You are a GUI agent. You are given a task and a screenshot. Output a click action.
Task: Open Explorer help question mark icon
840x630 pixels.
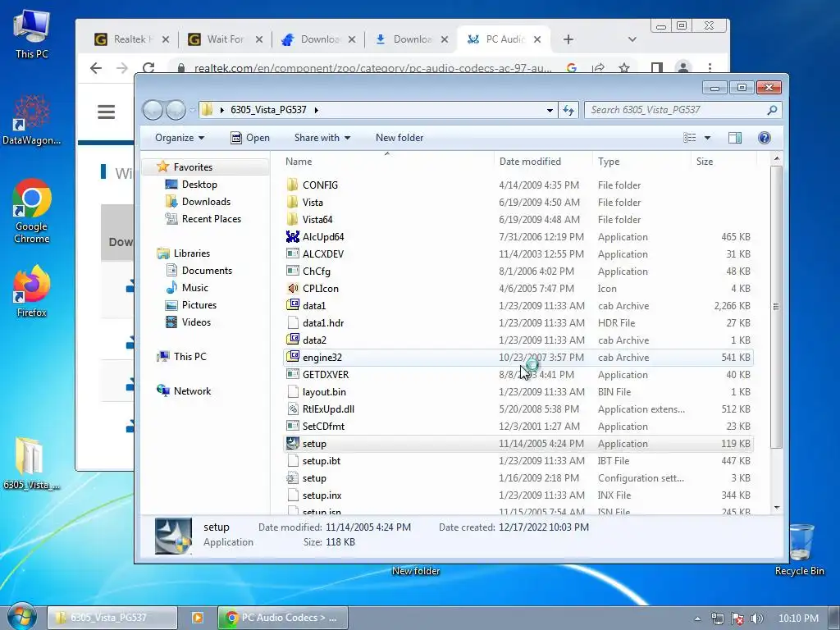coord(765,138)
